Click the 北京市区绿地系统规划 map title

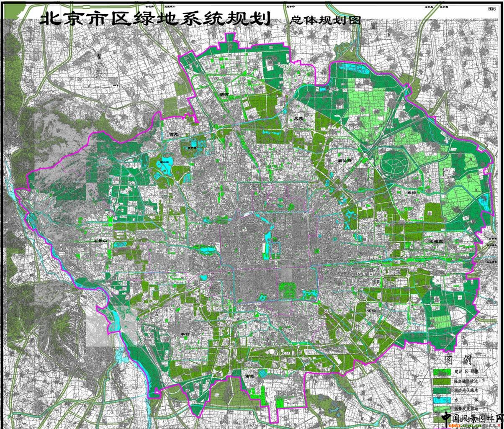point(154,19)
